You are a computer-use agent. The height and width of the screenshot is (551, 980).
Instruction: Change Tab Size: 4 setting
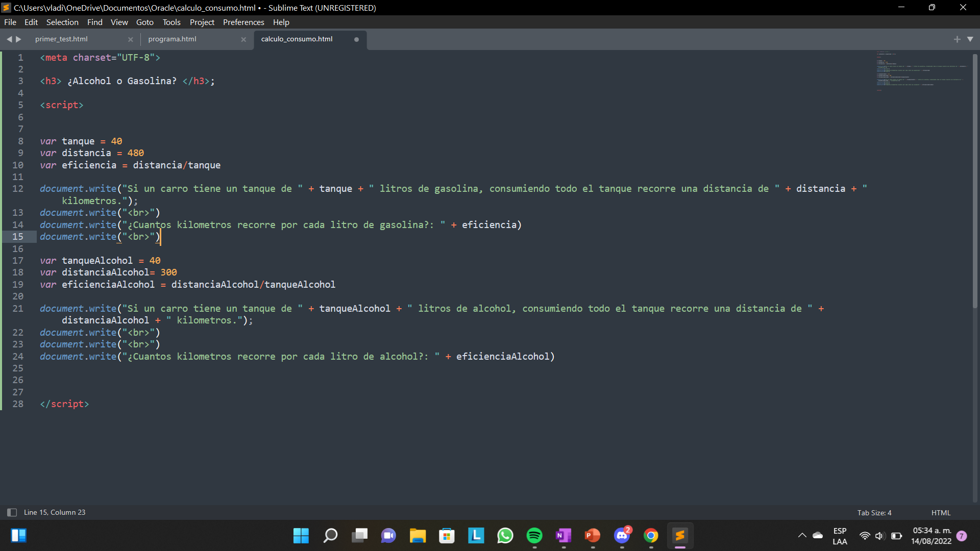pyautogui.click(x=874, y=513)
